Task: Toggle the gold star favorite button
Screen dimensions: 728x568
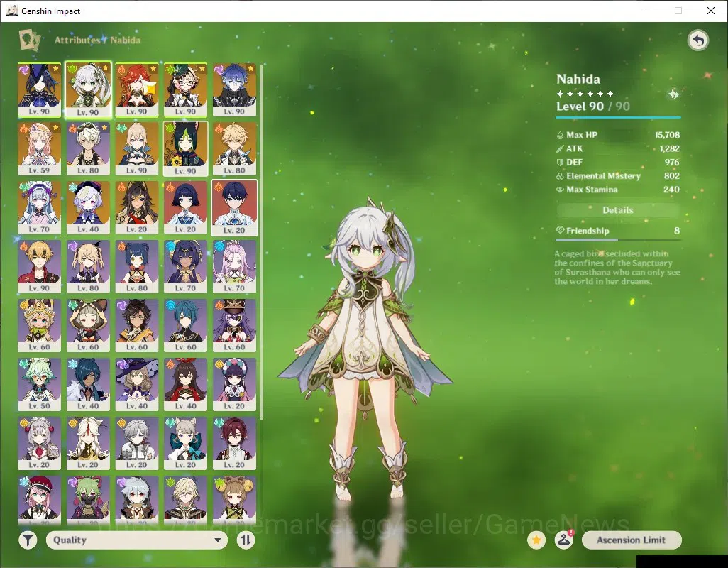Action: (536, 540)
